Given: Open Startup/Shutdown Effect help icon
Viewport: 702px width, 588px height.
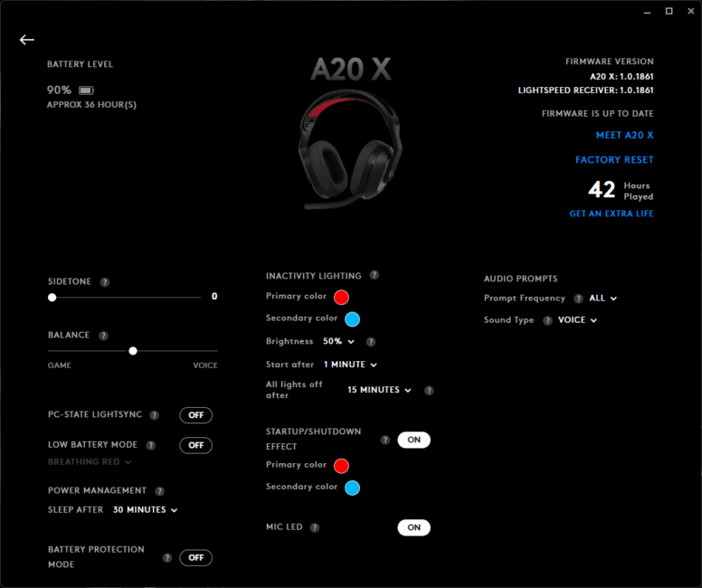Looking at the screenshot, I should (x=385, y=440).
